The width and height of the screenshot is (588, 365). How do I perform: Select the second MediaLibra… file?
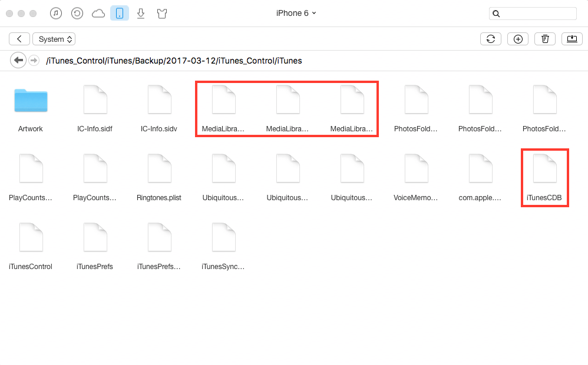tap(288, 109)
